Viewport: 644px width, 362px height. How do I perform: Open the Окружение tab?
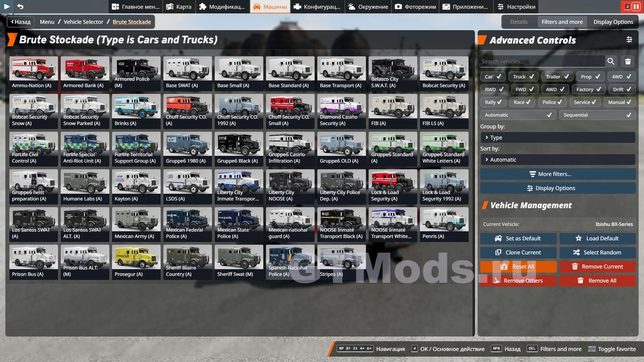point(368,7)
